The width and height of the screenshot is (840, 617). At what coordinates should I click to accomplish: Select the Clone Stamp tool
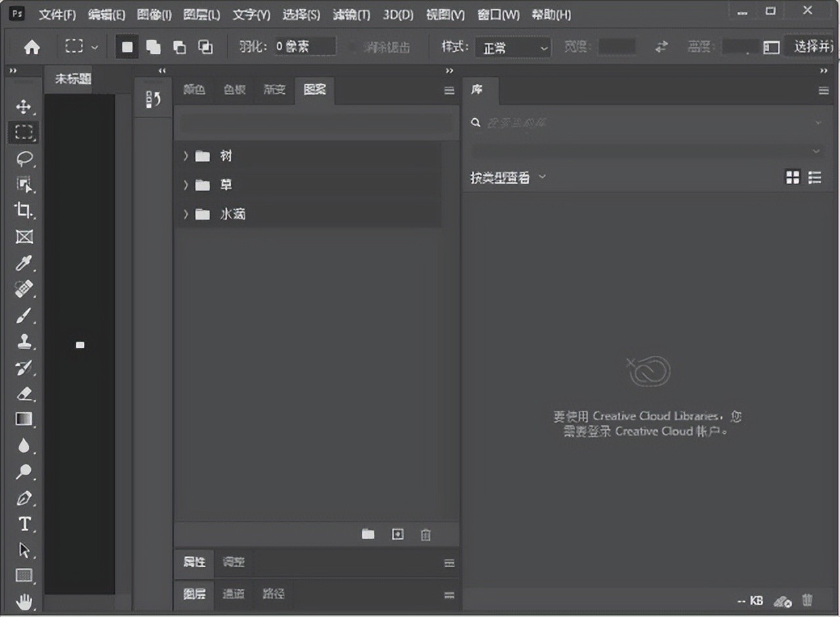[24, 341]
